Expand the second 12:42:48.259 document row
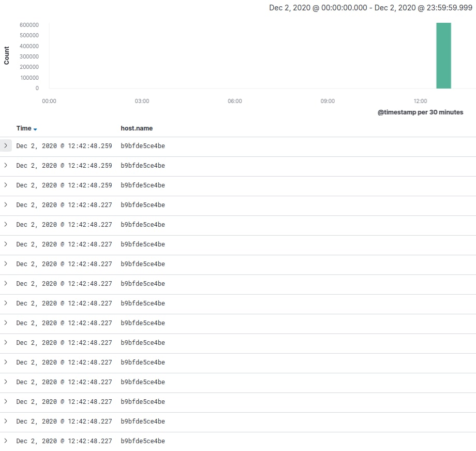The image size is (476, 451). coord(6,165)
